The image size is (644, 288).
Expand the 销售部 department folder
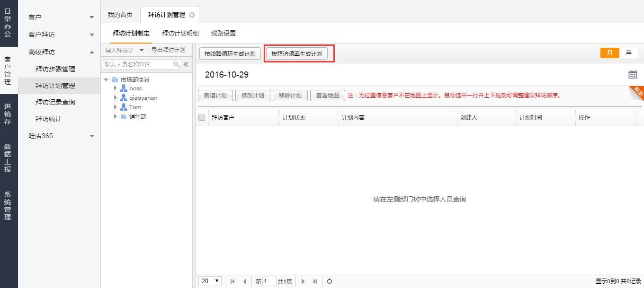pos(116,116)
